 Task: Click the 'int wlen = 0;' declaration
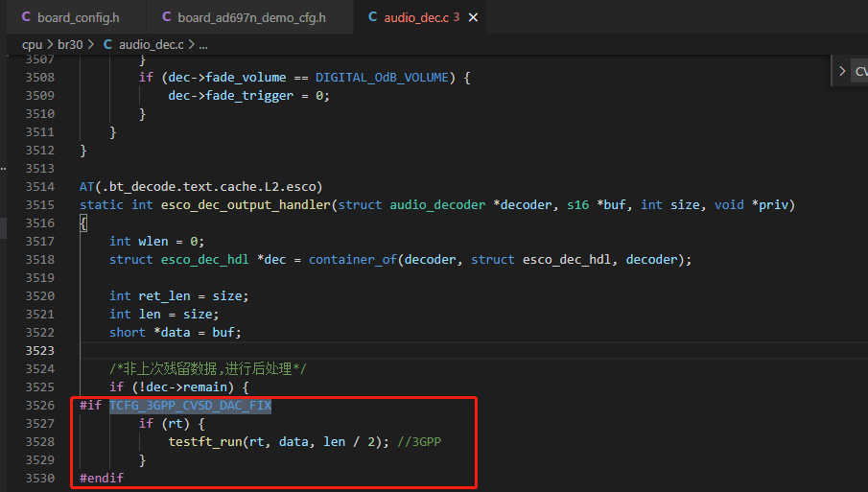click(156, 242)
